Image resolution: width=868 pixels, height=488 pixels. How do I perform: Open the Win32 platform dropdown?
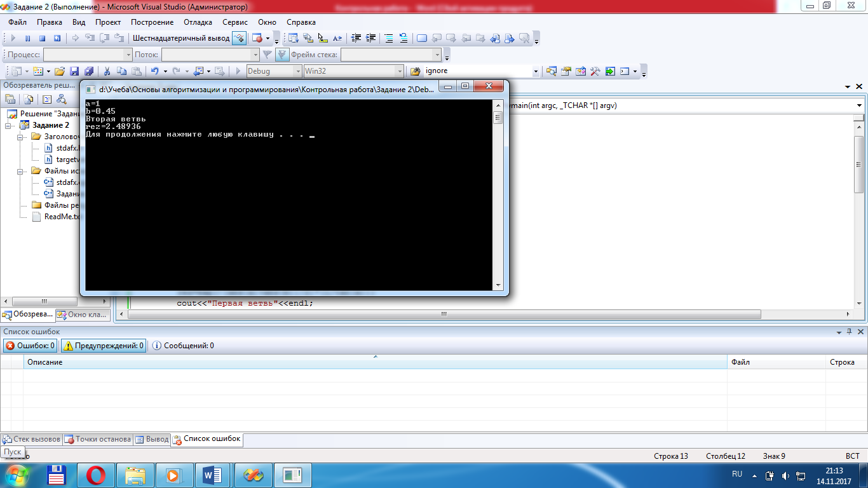(x=399, y=71)
